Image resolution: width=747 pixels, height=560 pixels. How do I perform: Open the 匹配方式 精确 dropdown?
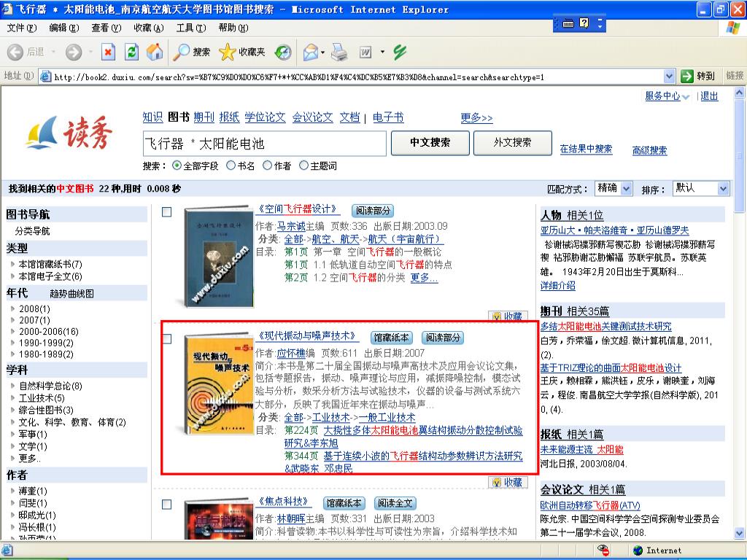[x=614, y=189]
